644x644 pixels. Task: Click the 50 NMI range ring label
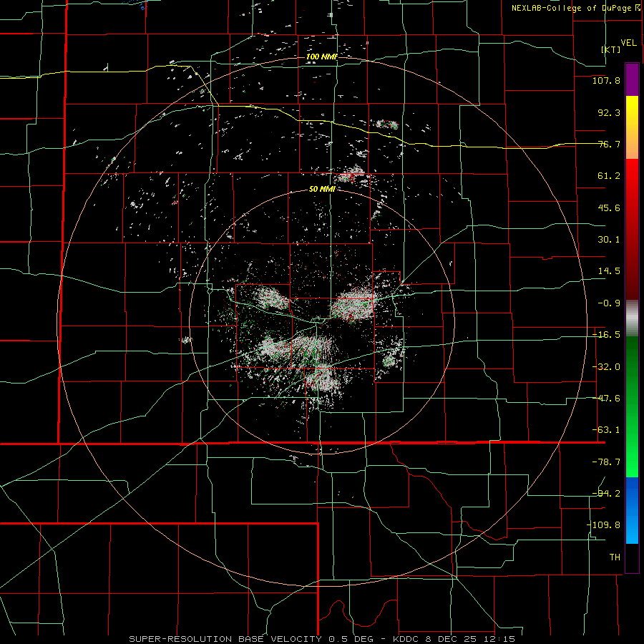coord(322,190)
